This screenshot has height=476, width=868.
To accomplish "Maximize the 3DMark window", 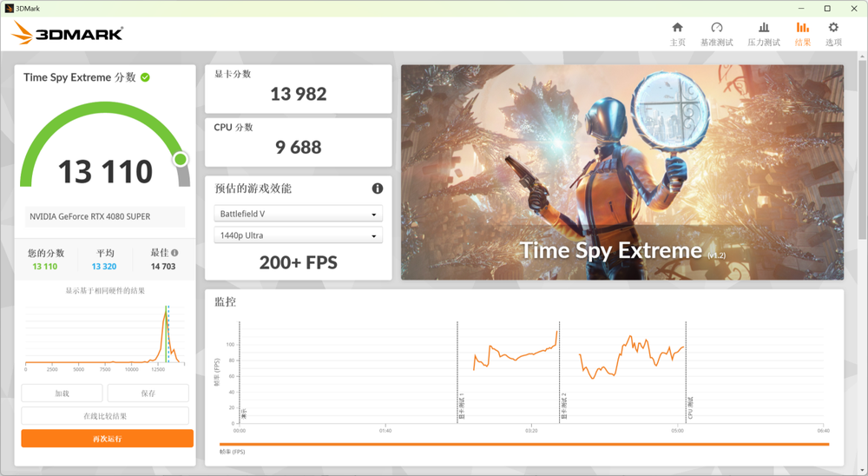I will [827, 9].
